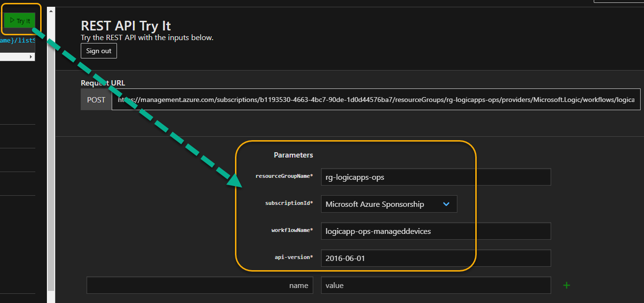
Task: Edit the resourceGroupName field
Action: click(436, 177)
